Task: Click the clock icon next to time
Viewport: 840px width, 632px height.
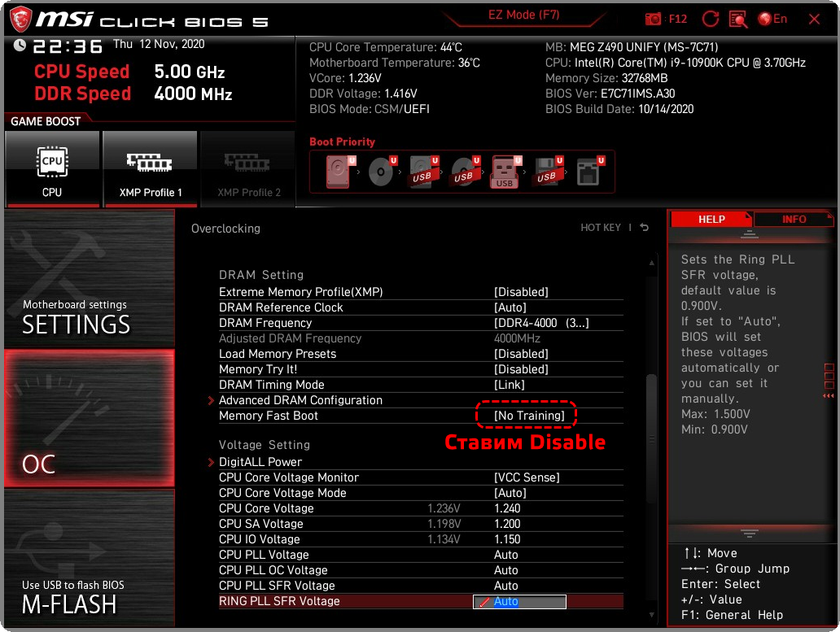Action: point(20,46)
